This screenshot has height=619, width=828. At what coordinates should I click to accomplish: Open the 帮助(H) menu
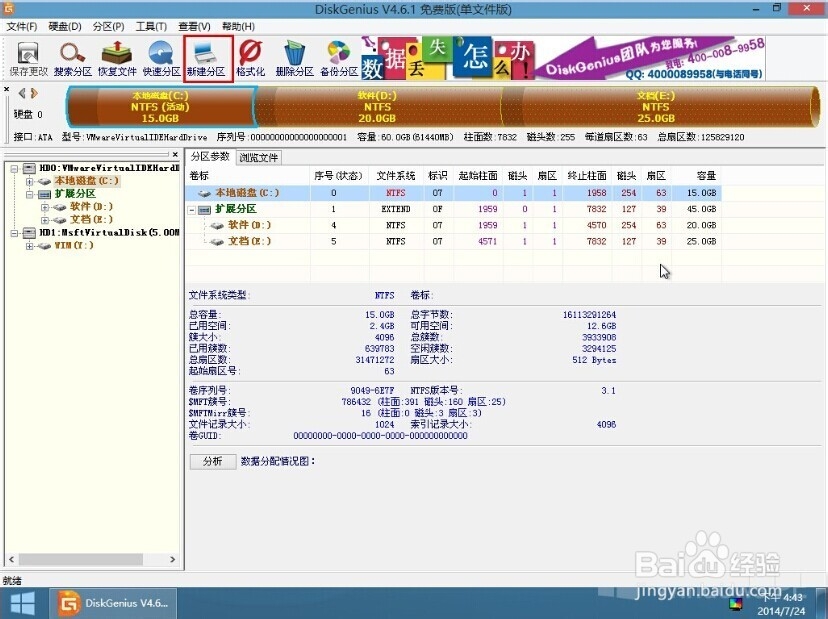pyautogui.click(x=238, y=26)
